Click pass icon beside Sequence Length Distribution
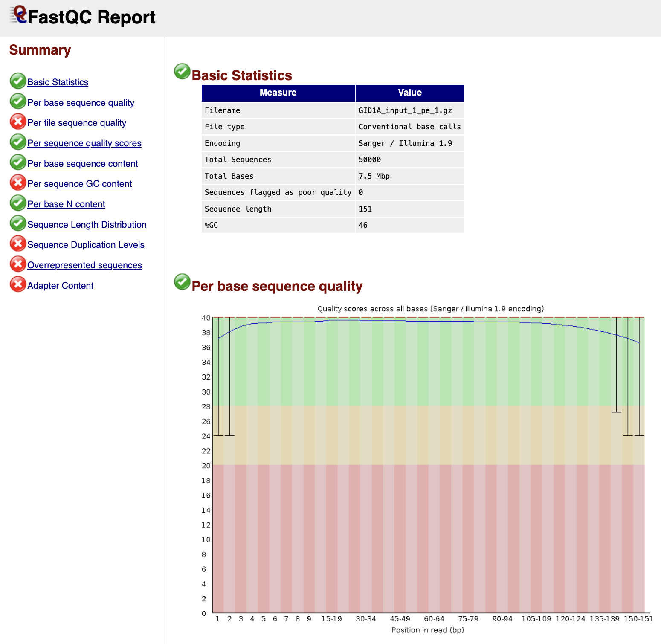 click(x=18, y=223)
